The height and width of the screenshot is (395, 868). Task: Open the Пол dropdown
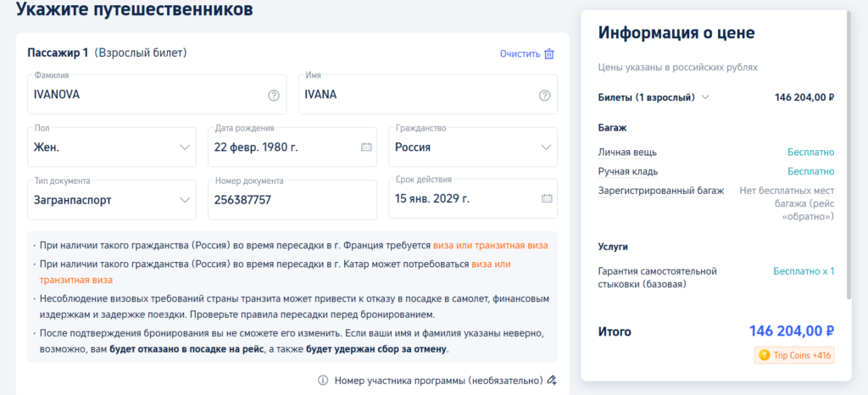[x=112, y=147]
